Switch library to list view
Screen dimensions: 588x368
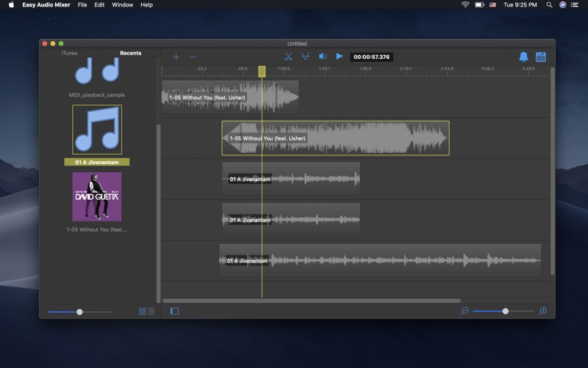(151, 311)
